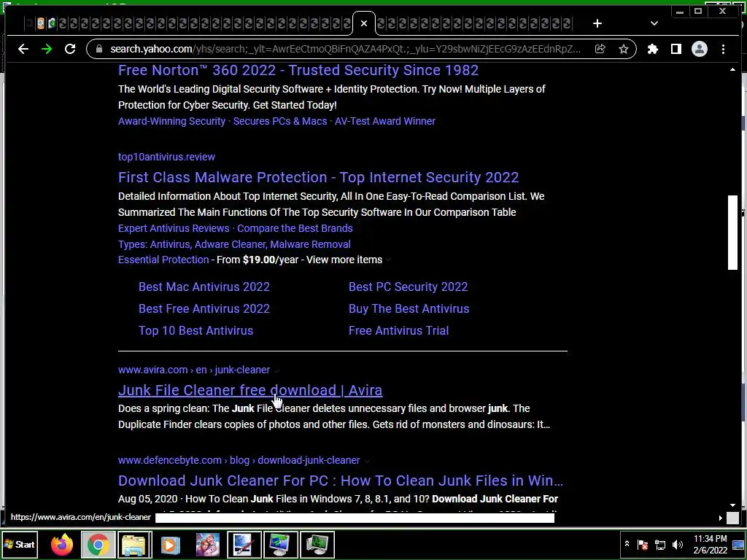
Task: Expand options arrow beside avira junk-cleaner URL
Action: tap(276, 370)
